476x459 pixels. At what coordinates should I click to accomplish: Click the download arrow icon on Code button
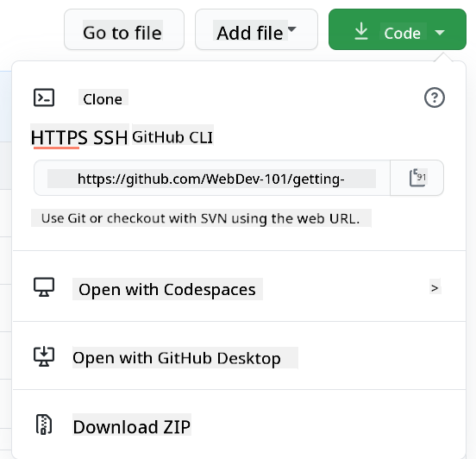(x=361, y=31)
